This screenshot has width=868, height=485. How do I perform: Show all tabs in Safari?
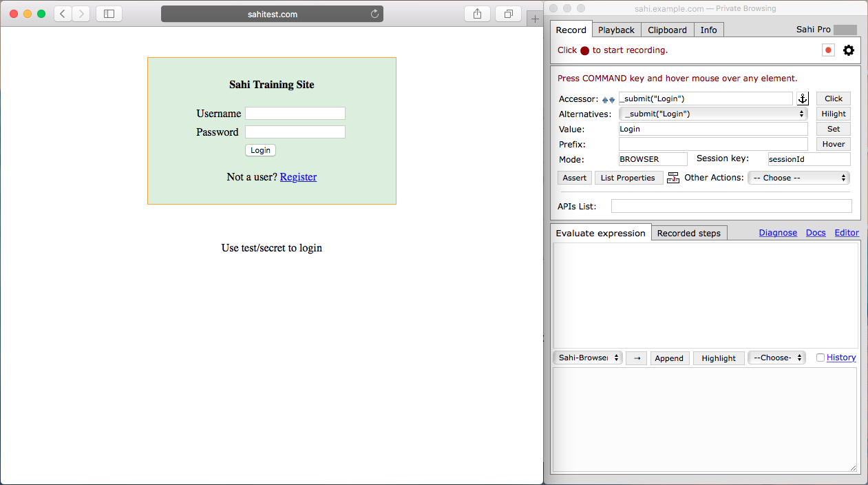coord(508,14)
